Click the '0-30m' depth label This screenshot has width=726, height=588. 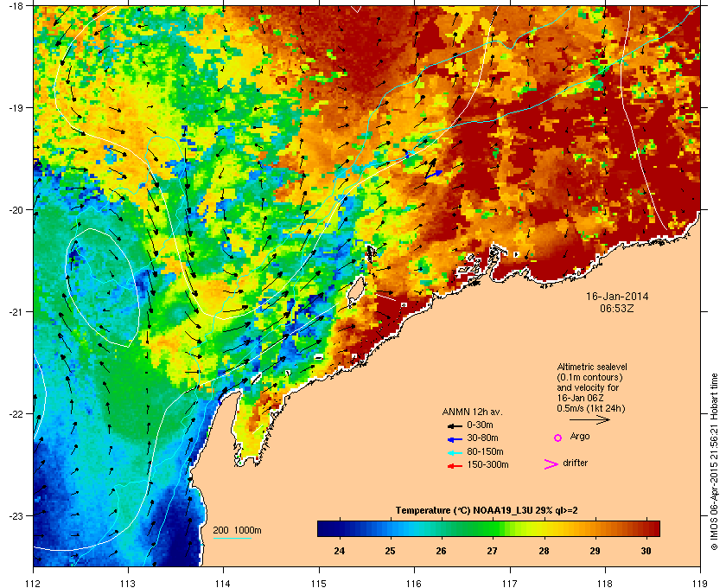click(481, 425)
